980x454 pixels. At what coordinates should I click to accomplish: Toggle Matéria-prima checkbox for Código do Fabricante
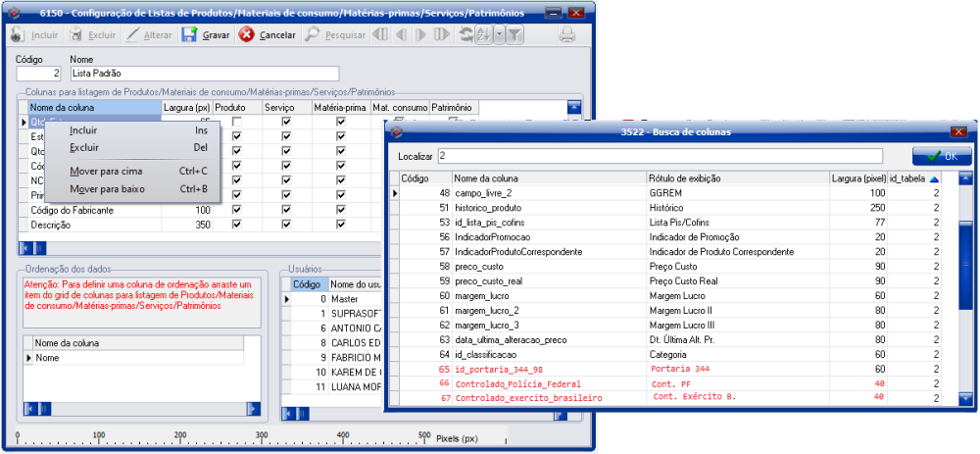(x=341, y=210)
